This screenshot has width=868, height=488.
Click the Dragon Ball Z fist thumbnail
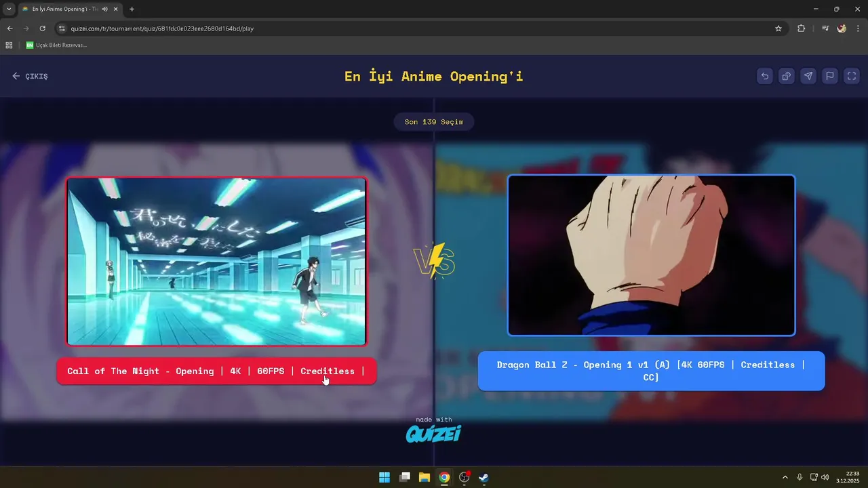click(x=651, y=256)
